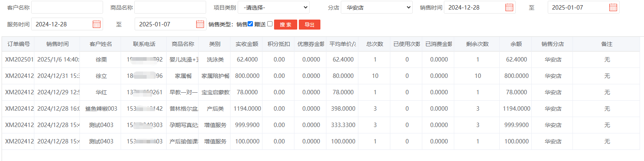Click the 余额 column header

point(516,44)
